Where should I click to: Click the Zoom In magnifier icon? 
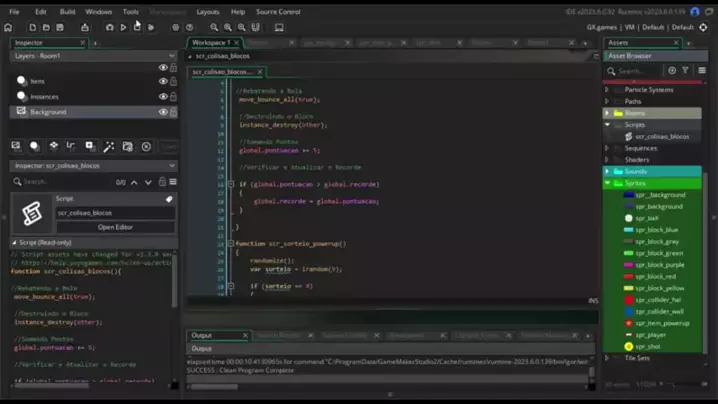coord(241,27)
